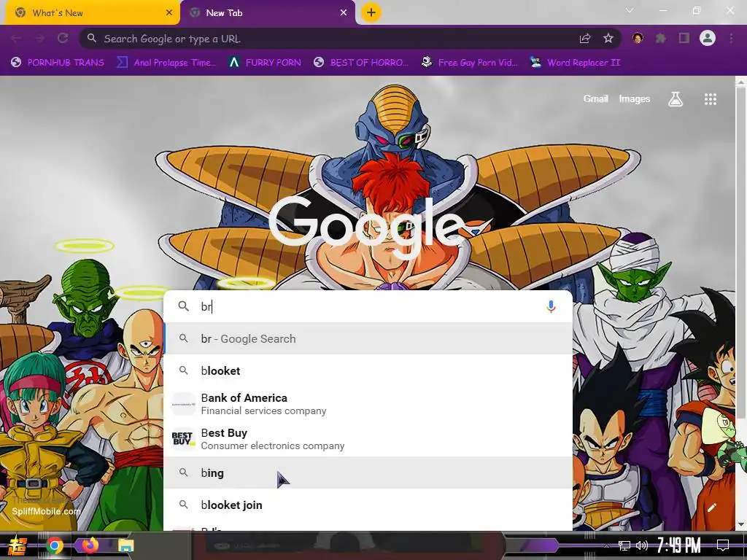Open the notification center icon
The height and width of the screenshot is (560, 747).
pos(723,545)
